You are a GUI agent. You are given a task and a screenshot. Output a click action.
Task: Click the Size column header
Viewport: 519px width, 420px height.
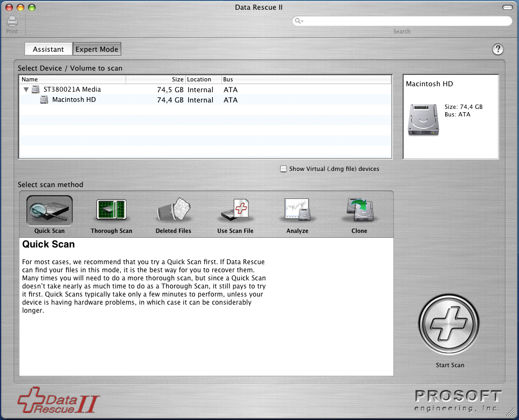point(177,79)
